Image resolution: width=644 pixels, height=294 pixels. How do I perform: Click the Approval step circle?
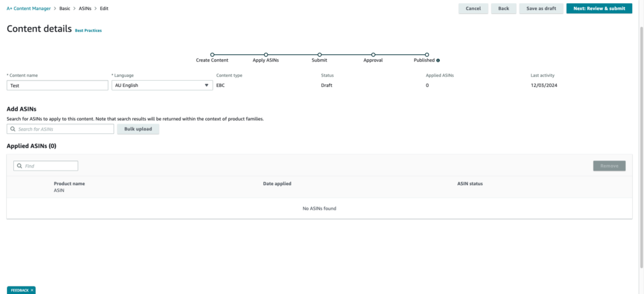point(374,55)
